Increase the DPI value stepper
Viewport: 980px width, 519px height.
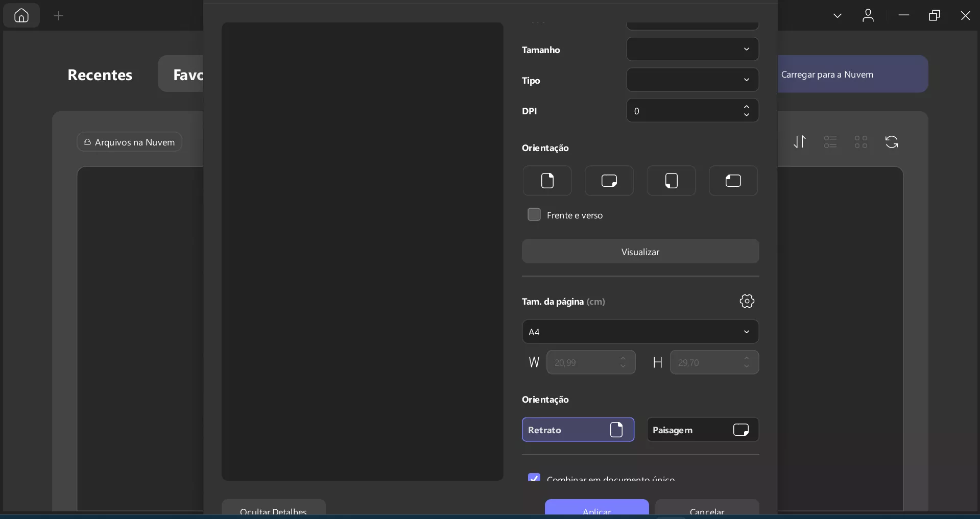[x=747, y=107]
